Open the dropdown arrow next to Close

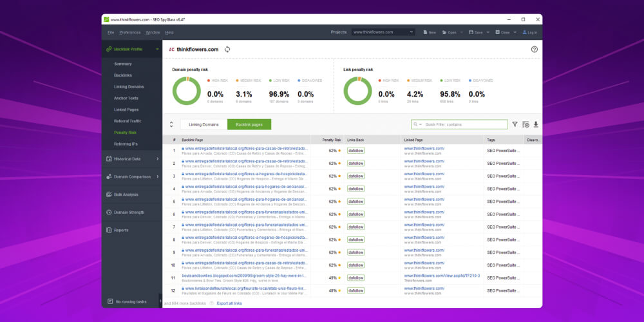coord(515,32)
